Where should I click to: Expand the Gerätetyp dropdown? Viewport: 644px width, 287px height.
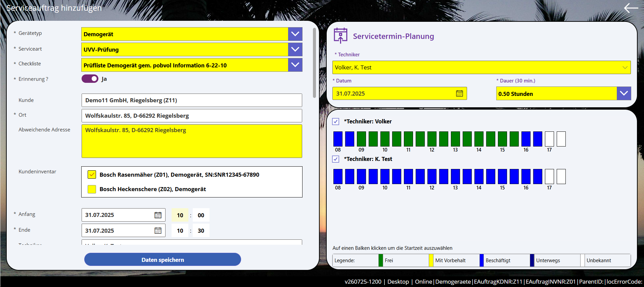point(295,34)
